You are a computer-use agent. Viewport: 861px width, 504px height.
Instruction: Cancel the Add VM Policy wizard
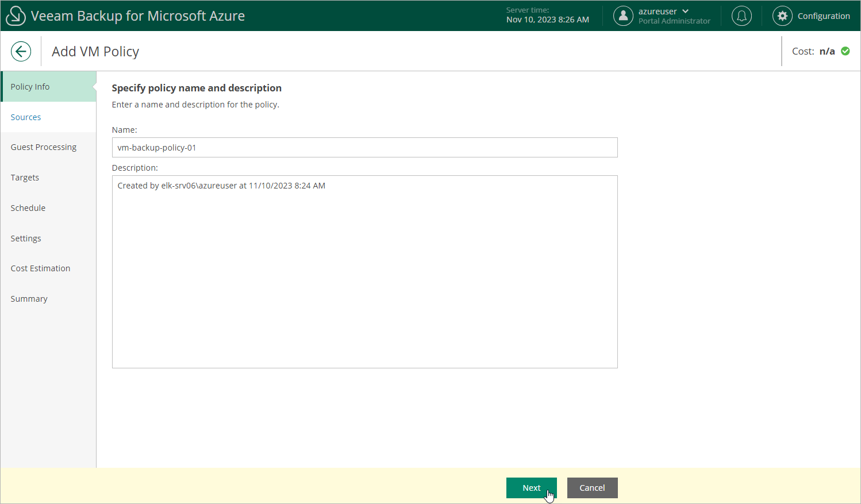pyautogui.click(x=592, y=488)
